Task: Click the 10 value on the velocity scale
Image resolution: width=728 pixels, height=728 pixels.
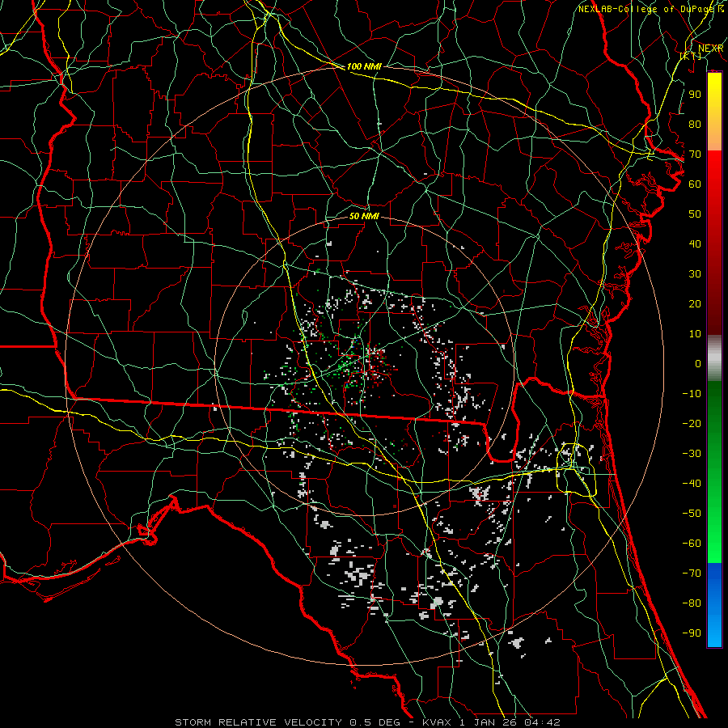Action: (x=695, y=334)
